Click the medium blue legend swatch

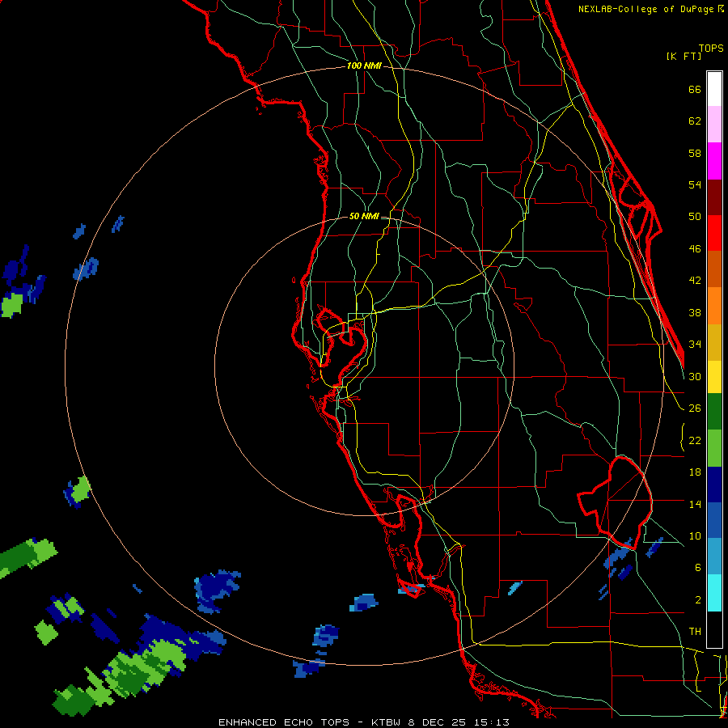(x=714, y=520)
